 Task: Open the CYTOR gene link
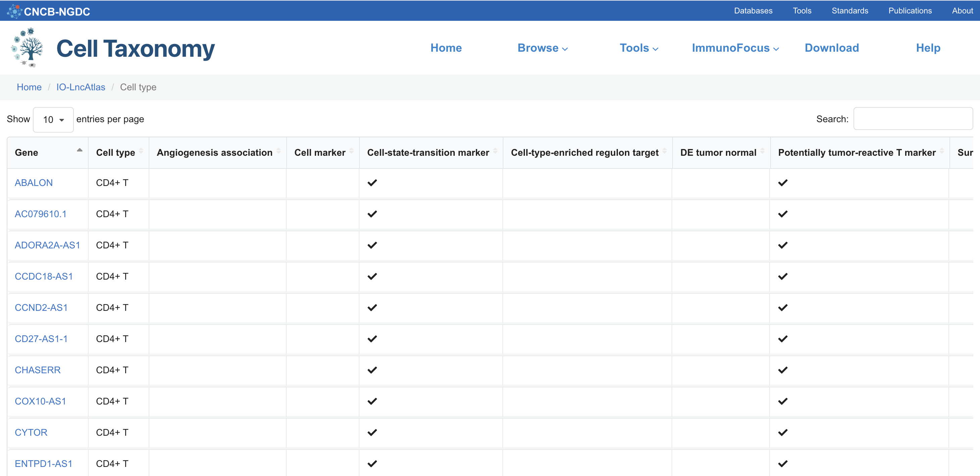tap(31, 432)
